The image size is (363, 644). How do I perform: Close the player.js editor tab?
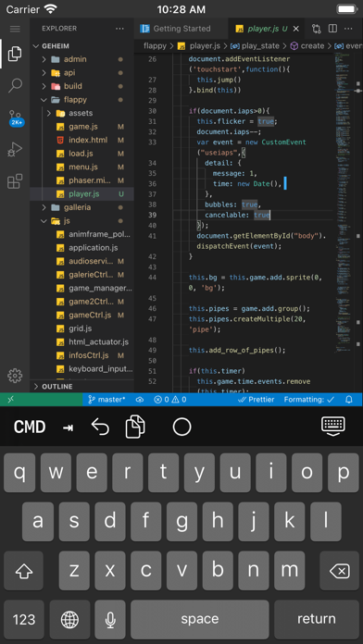pos(296,29)
